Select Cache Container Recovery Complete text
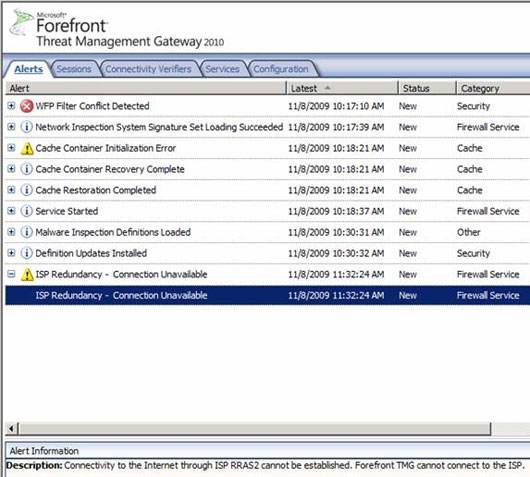Image resolution: width=530 pixels, height=477 pixels. click(x=110, y=169)
